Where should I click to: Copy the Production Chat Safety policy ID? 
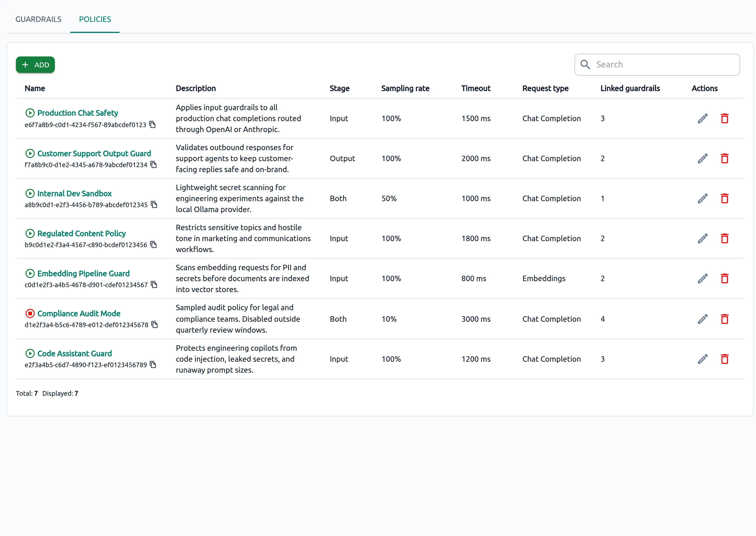[152, 124]
